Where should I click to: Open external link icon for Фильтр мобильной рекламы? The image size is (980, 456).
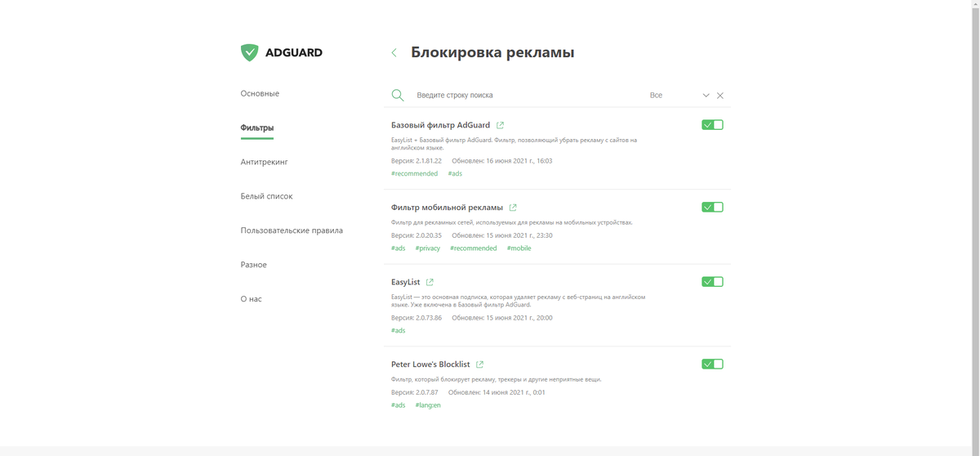[513, 208]
